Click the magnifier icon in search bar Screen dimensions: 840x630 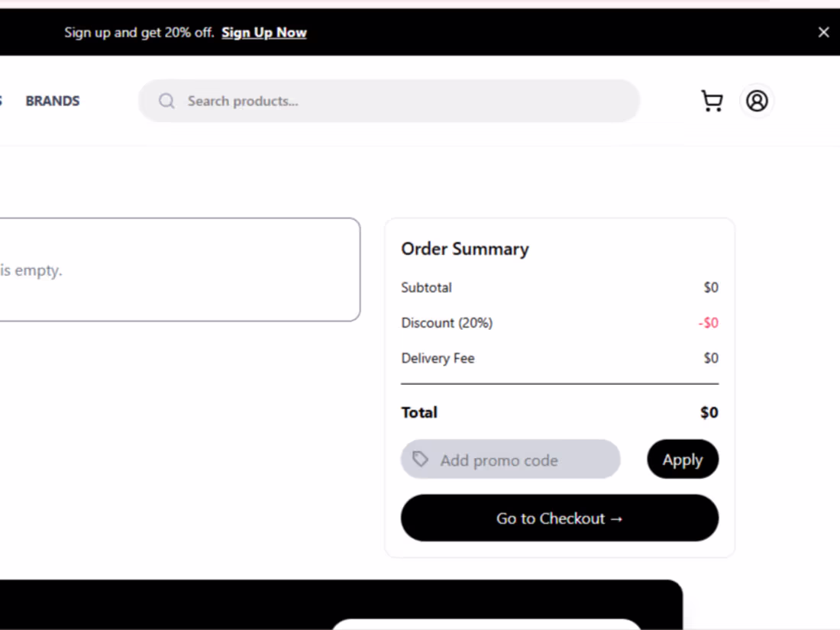point(166,101)
